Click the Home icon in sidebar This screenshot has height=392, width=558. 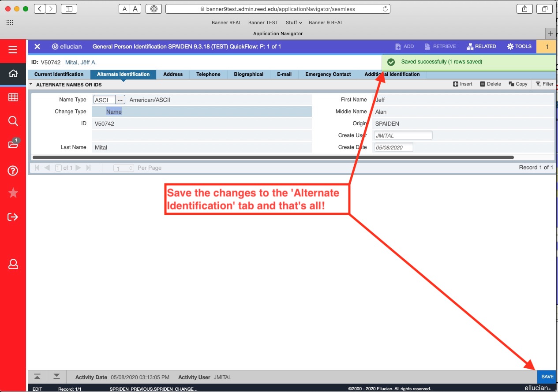coord(13,74)
